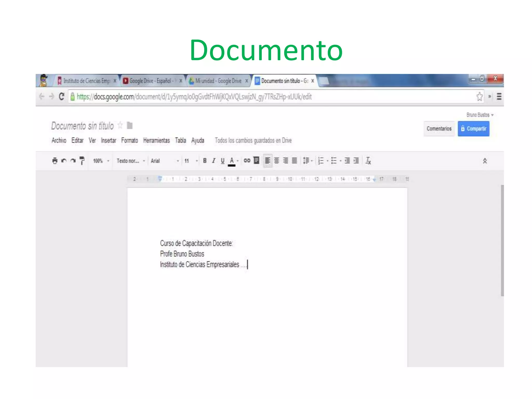Open bulleted list options arrow
The width and height of the screenshot is (532, 399).
340,161
